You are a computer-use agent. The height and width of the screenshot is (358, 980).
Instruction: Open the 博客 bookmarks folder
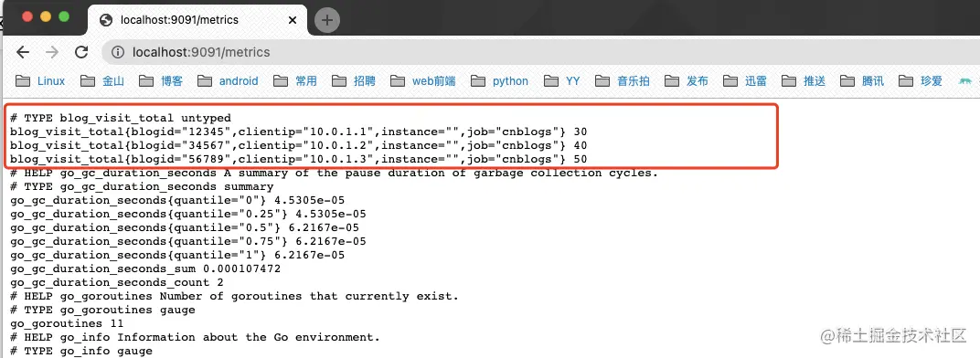tap(161, 80)
